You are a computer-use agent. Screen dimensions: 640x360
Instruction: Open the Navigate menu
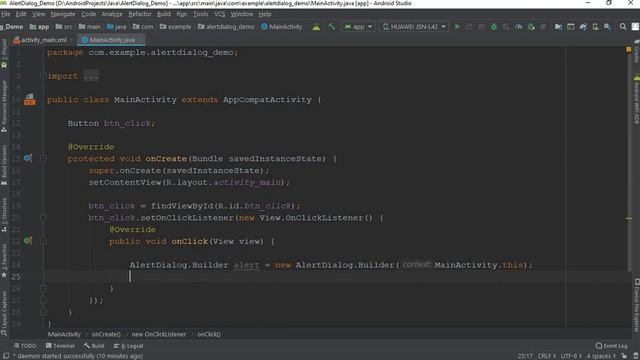(63, 14)
